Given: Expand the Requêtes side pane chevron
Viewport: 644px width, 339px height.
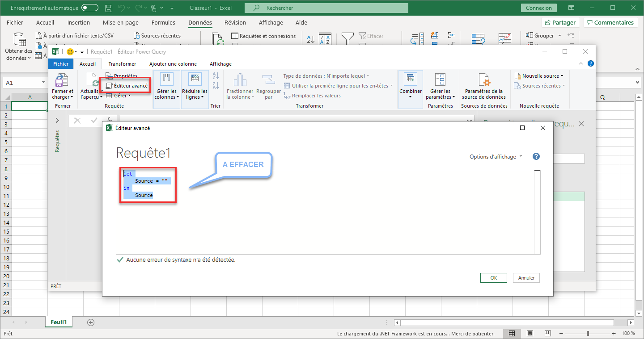Looking at the screenshot, I should pyautogui.click(x=57, y=120).
